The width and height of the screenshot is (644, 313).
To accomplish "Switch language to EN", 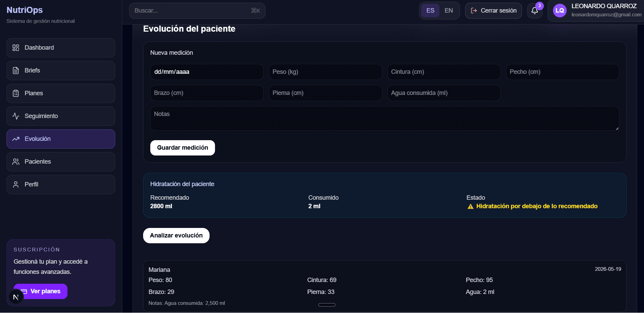I will [x=448, y=11].
